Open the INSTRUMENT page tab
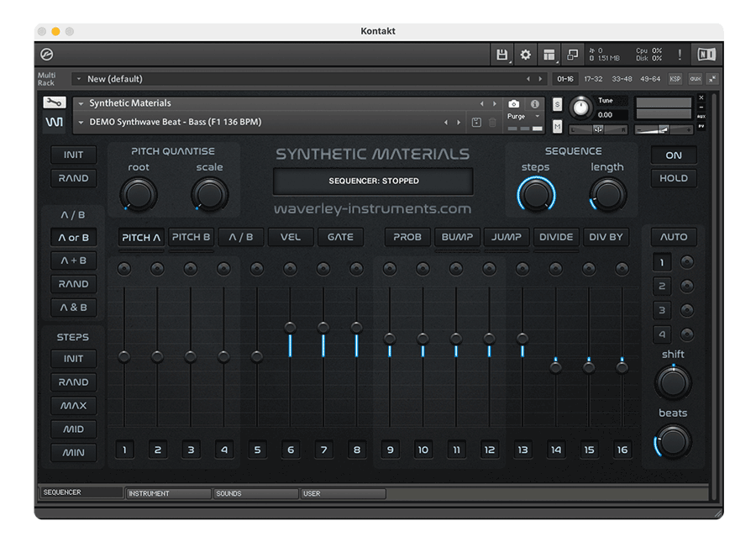The height and width of the screenshot is (542, 756). pos(168,493)
